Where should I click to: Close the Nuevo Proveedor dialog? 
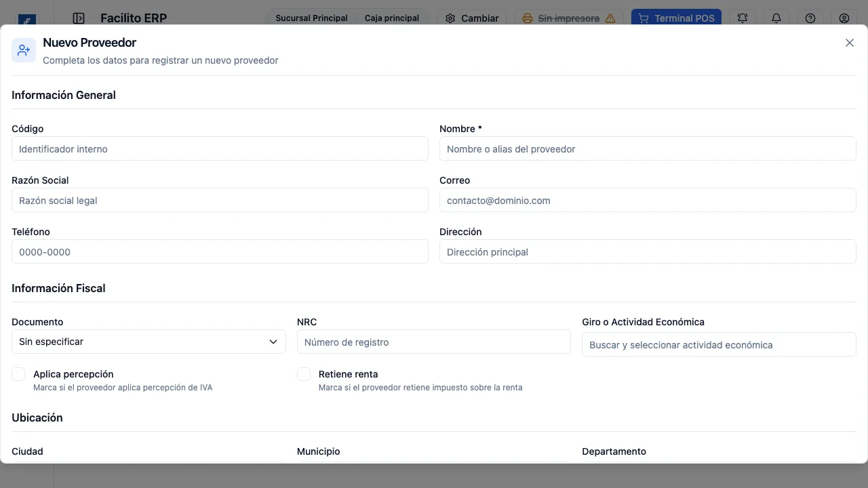[850, 43]
